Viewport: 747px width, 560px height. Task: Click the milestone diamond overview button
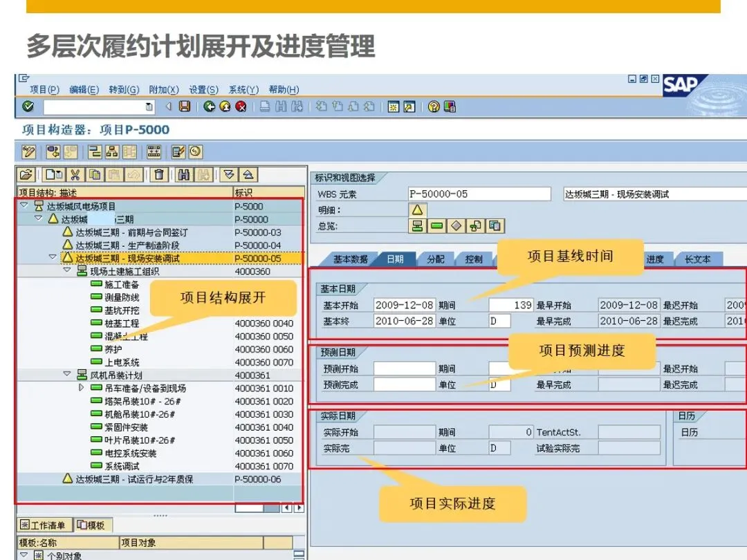click(456, 225)
